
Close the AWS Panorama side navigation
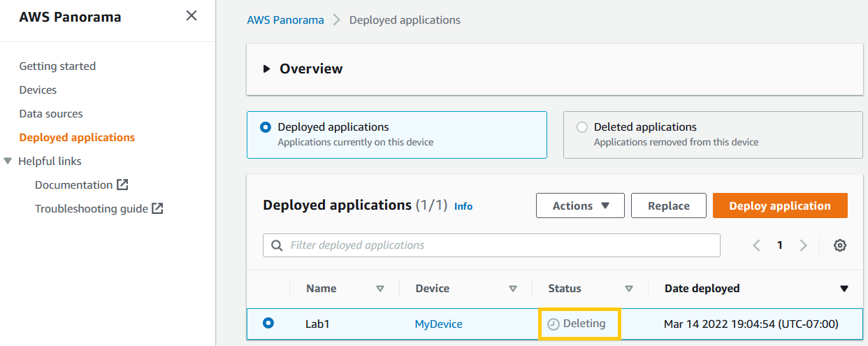pos(191,15)
